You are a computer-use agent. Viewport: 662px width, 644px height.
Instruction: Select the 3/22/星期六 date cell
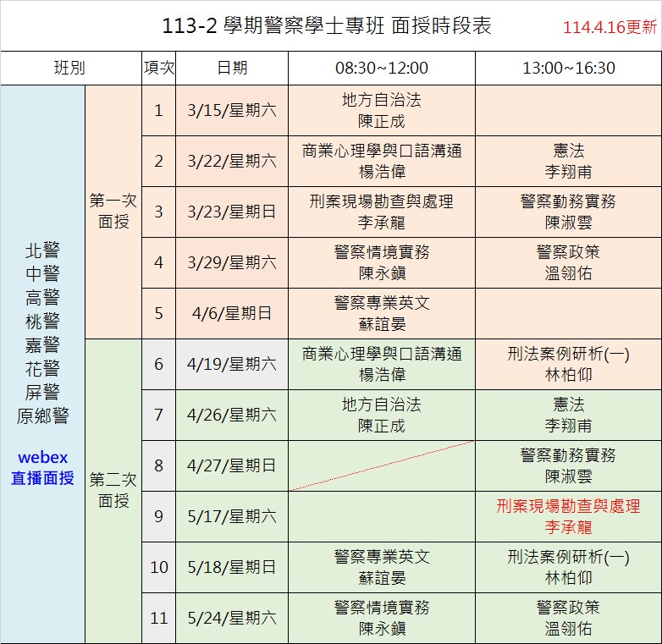[232, 161]
